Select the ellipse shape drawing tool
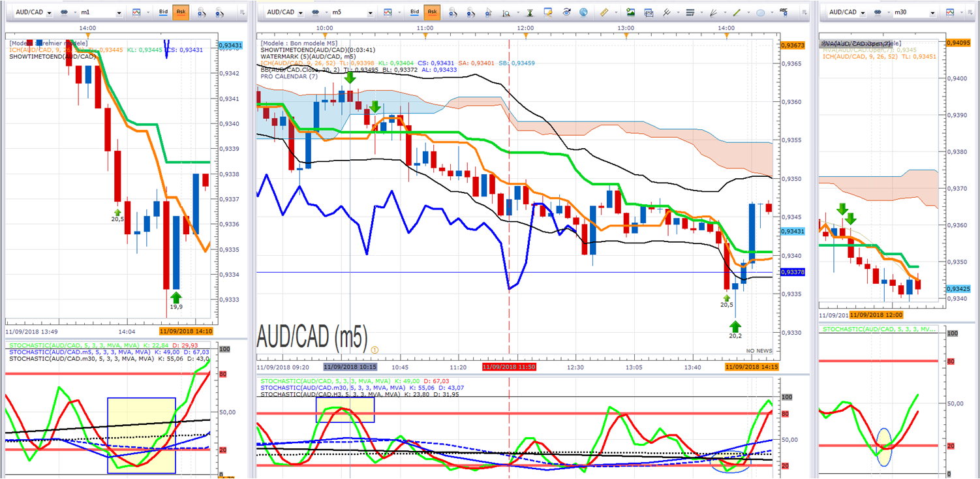The width and height of the screenshot is (980, 479). (x=760, y=12)
